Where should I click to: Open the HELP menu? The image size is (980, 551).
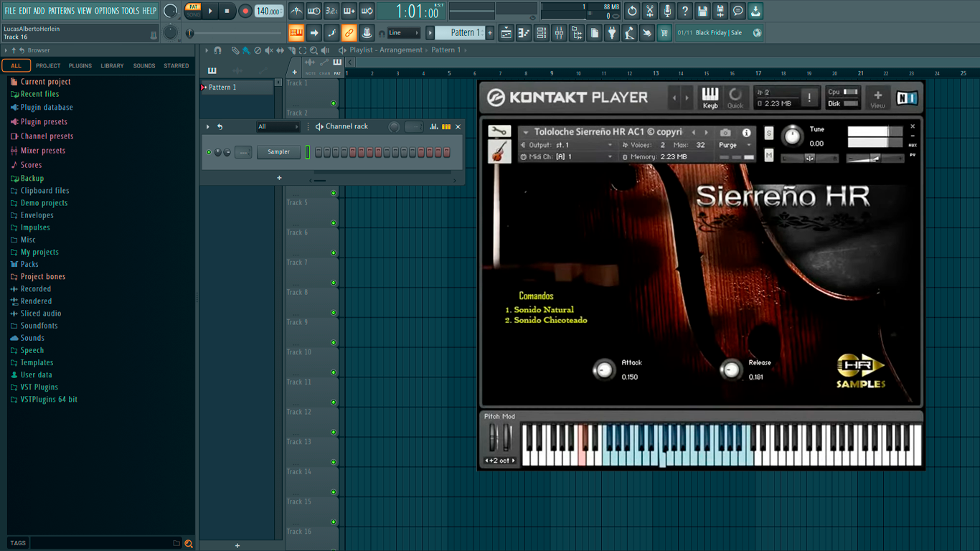point(149,11)
